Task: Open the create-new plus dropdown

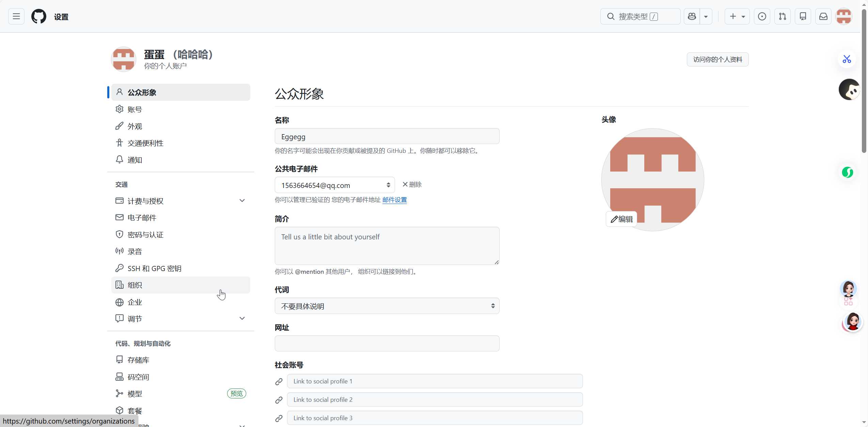Action: point(737,16)
